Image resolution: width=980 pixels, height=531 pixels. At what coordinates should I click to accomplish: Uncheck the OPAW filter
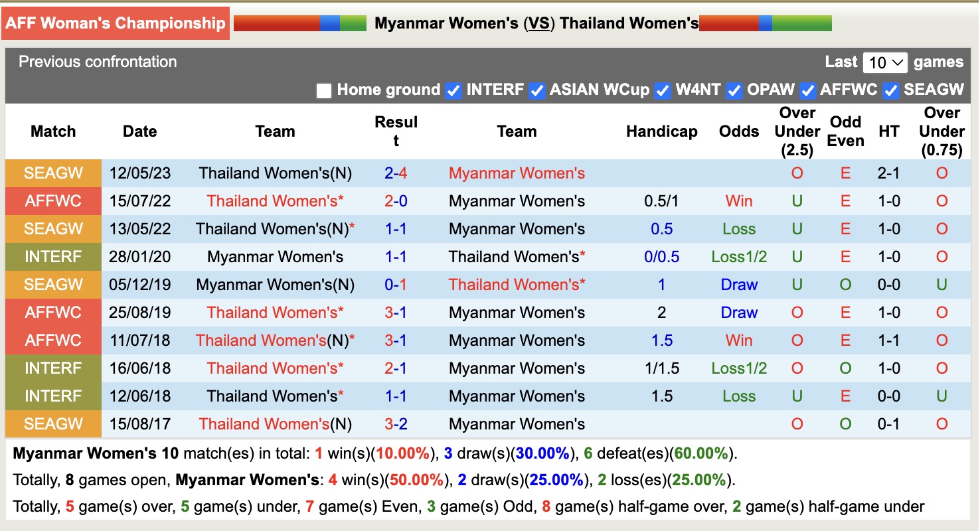pos(734,90)
